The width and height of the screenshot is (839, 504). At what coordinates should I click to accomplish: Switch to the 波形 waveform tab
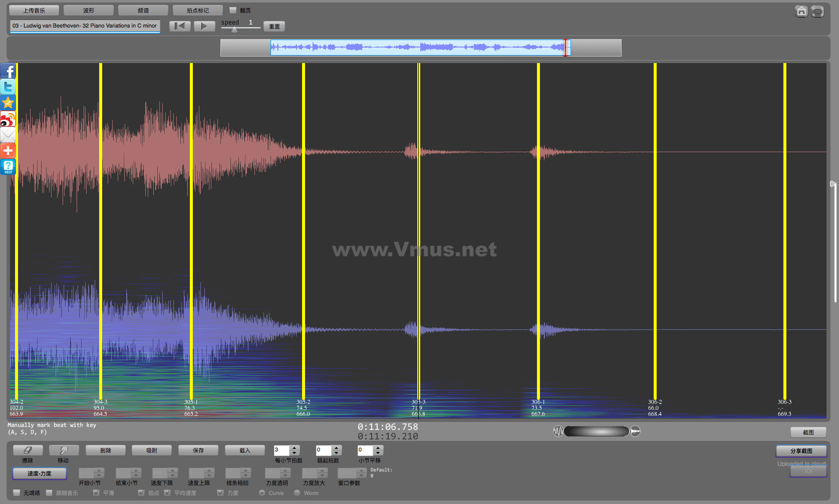(x=89, y=10)
